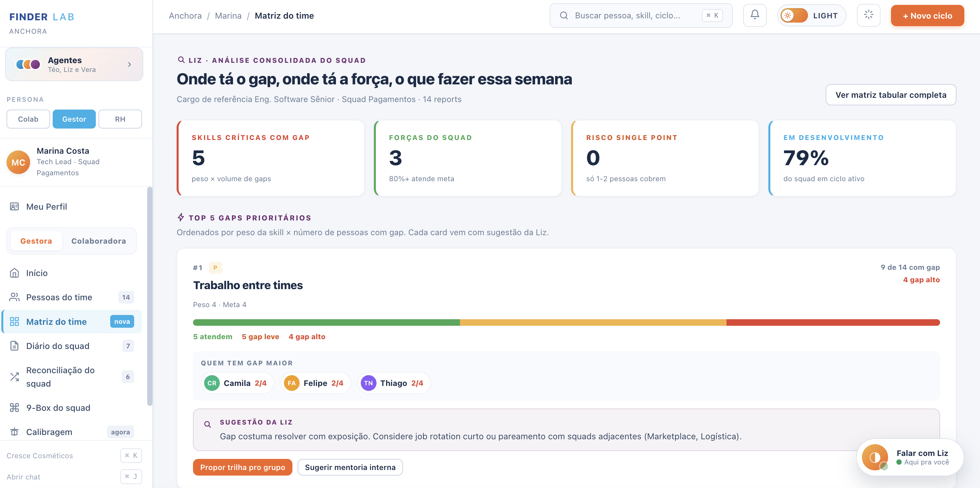This screenshot has width=980, height=488.
Task: Toggle the LIGHT theme switch
Action: pyautogui.click(x=794, y=16)
